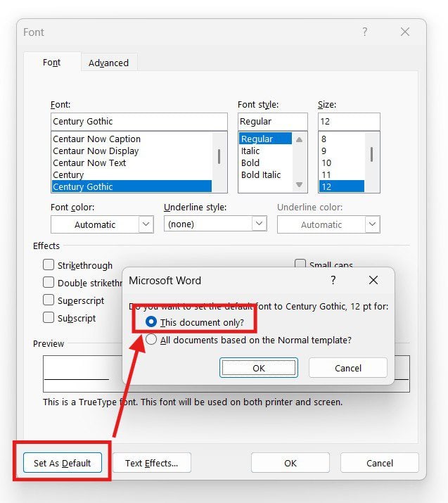The width and height of the screenshot is (448, 503).
Task: Choose Bold font style
Action: pyautogui.click(x=265, y=163)
